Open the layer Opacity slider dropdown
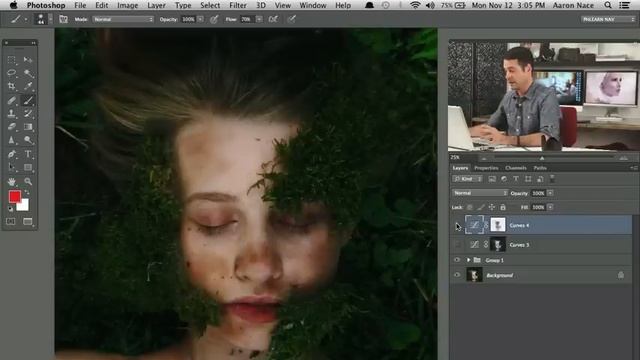 (550, 193)
